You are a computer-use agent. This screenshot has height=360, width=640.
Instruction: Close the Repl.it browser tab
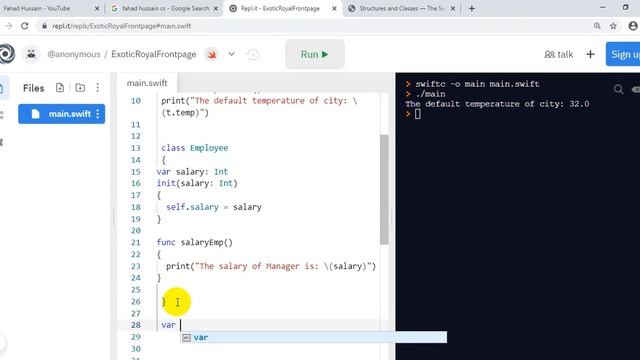tap(334, 8)
